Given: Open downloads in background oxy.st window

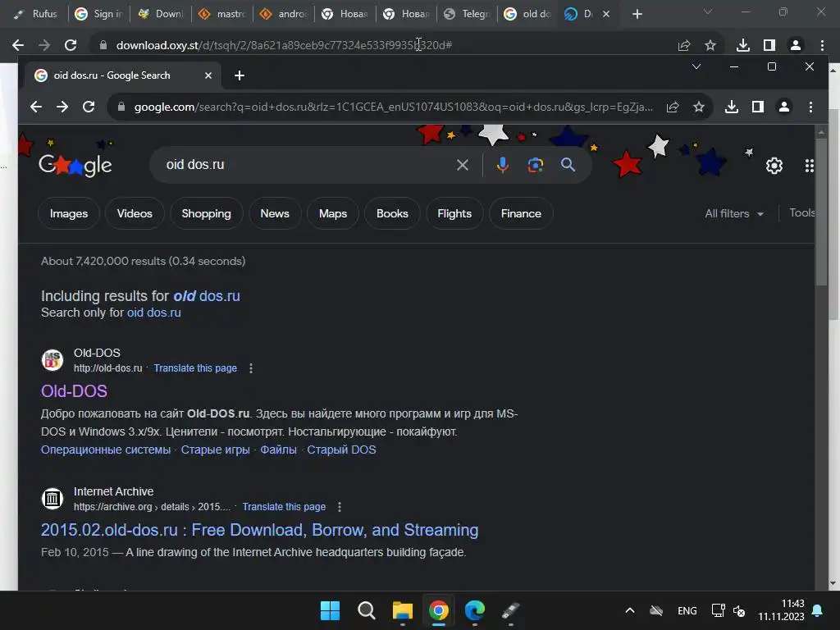Looking at the screenshot, I should click(743, 45).
